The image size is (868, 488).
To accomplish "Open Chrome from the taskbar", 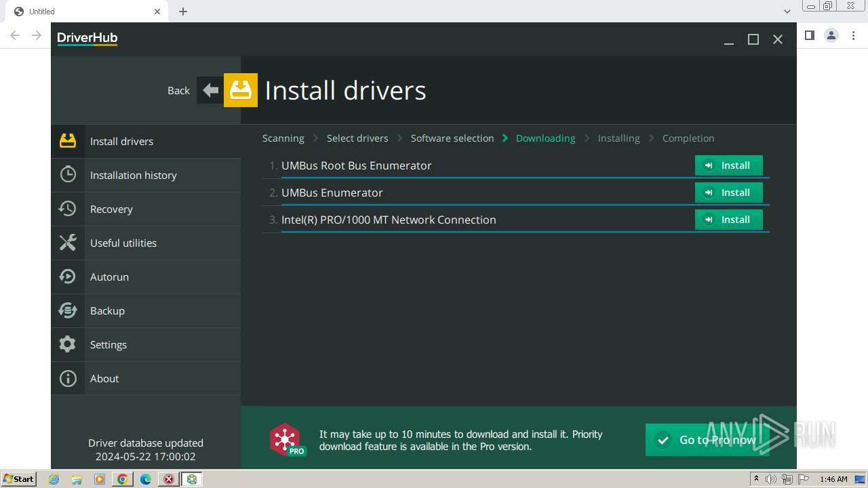I will pyautogui.click(x=123, y=479).
